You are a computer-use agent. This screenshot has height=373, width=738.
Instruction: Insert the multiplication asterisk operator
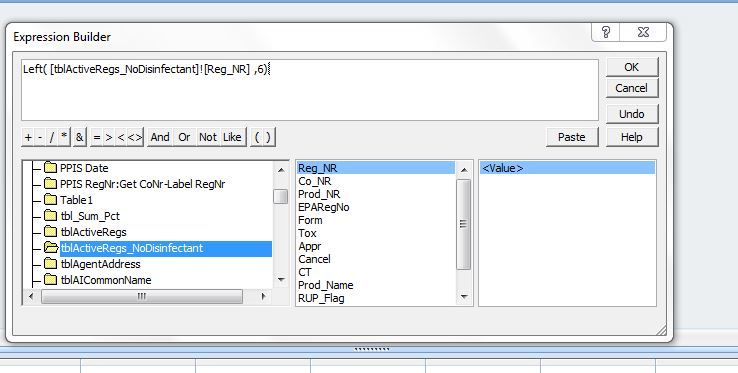tap(64, 138)
